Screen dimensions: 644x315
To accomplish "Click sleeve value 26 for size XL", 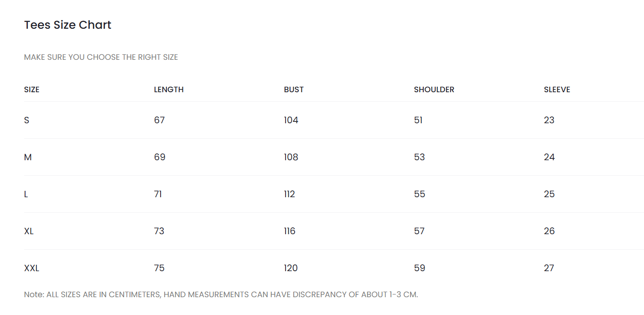I will 550,231.
